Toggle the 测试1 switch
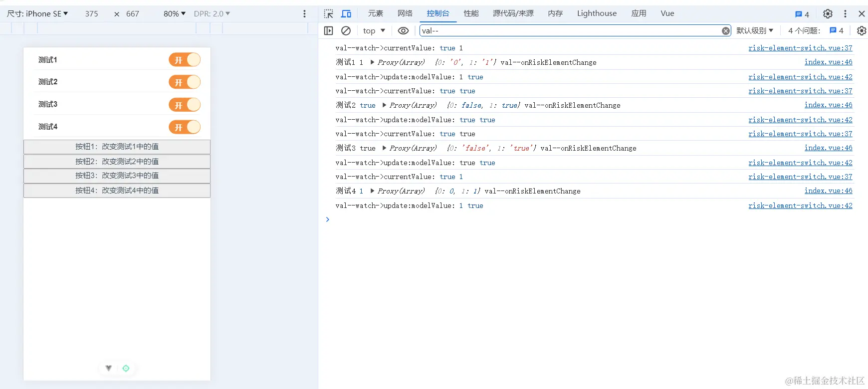The image size is (868, 389). tap(185, 60)
